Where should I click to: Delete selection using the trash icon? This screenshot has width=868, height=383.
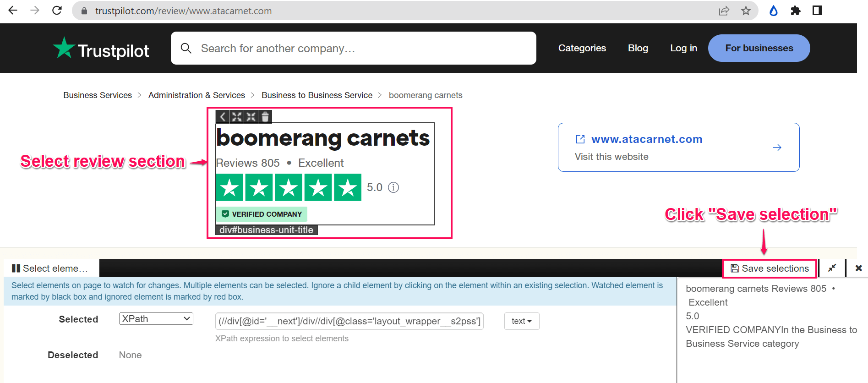tap(265, 117)
